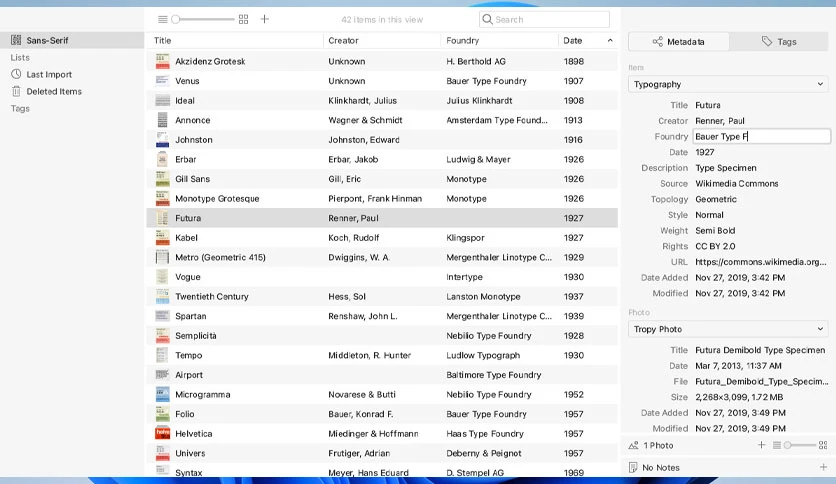
Task: Sort items by Title column
Action: pyautogui.click(x=163, y=41)
